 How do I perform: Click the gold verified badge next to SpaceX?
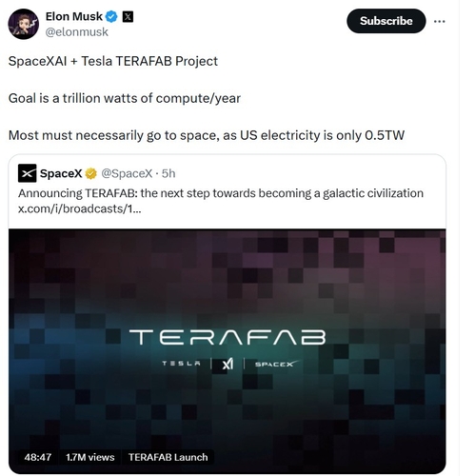click(91, 173)
